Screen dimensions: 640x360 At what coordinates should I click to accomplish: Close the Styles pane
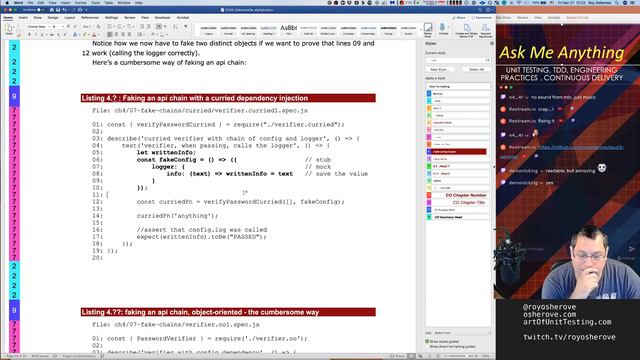(x=492, y=43)
